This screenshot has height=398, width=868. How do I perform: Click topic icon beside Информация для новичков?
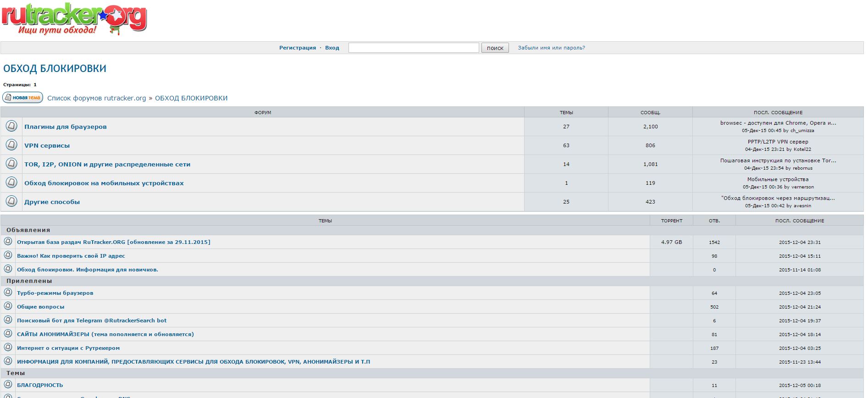[x=8, y=269]
